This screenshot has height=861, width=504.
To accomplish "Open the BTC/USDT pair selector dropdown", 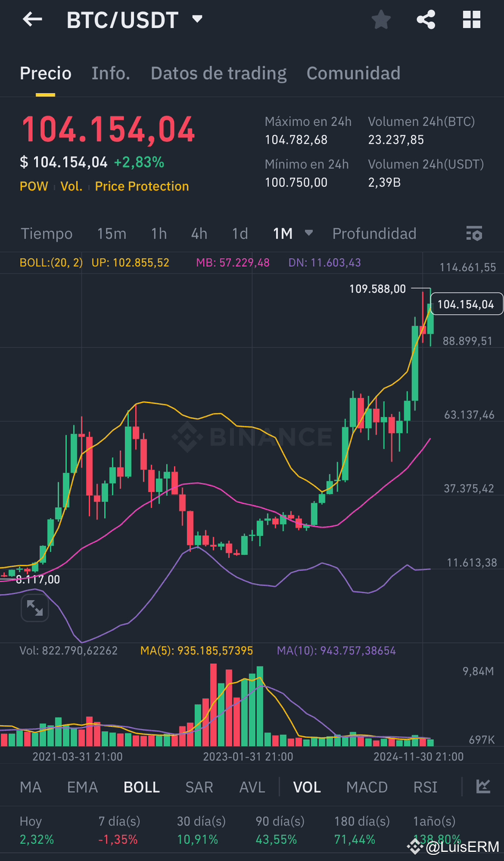I will [197, 19].
